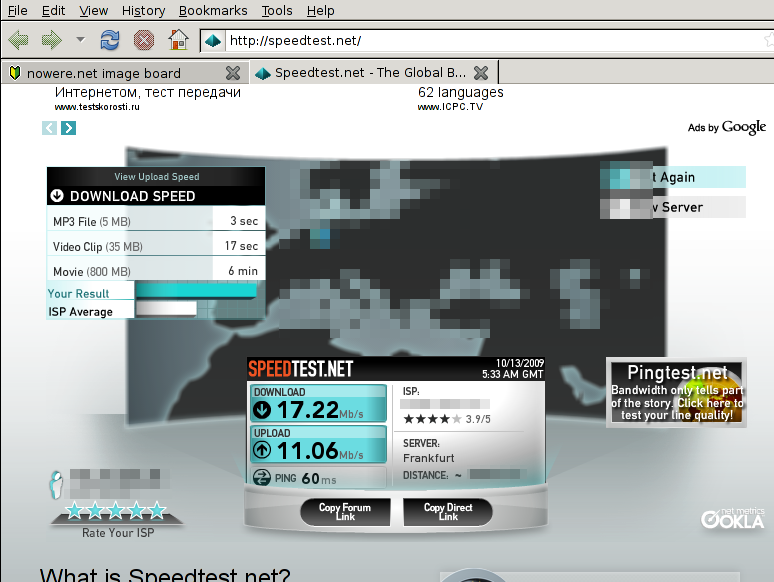Click the download arrow icon by 17.22

(262, 409)
